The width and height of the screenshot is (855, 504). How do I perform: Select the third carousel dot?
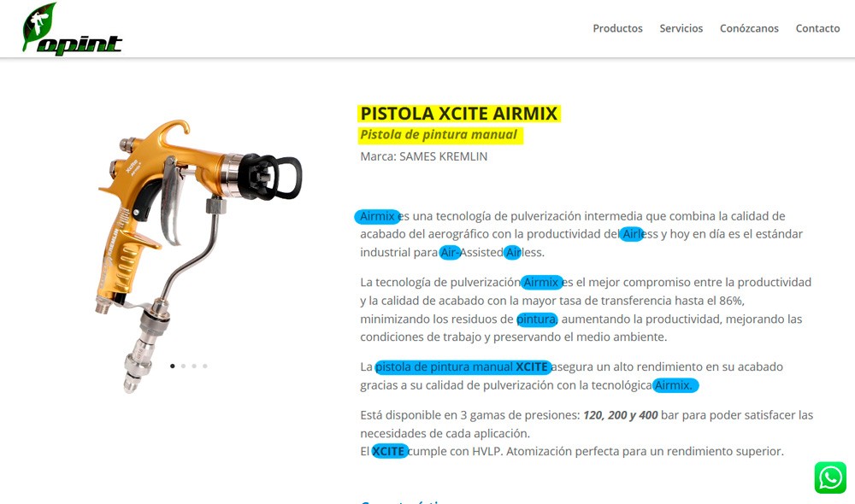(194, 366)
